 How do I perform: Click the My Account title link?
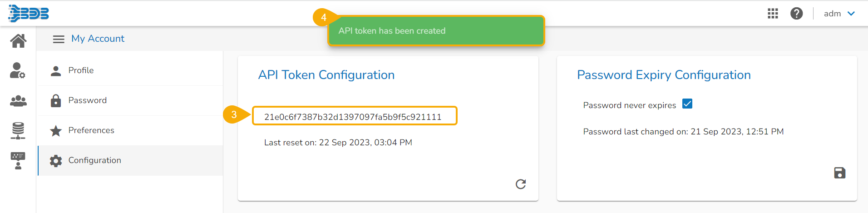pos(98,39)
